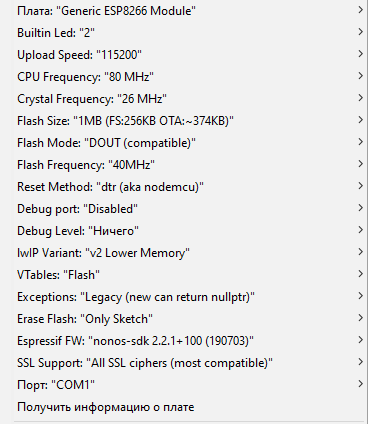Open the Crystal Frequency "26 MHz" submenu
Screen dimensions: 368x424
tap(190, 99)
